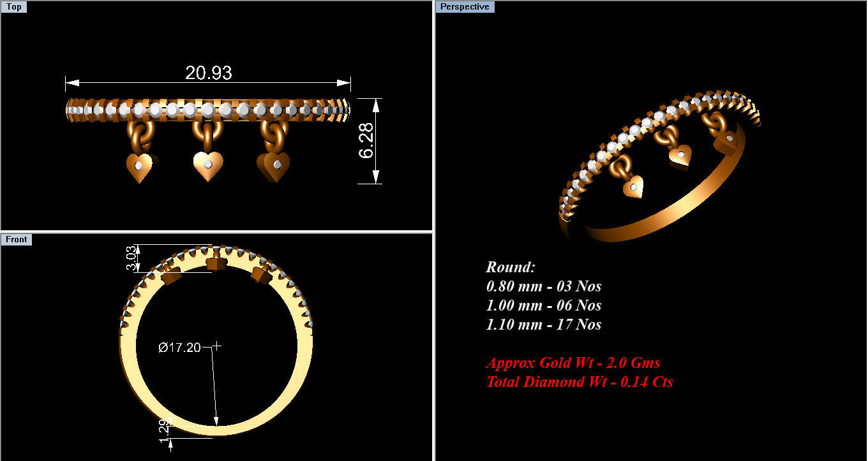Viewport: 868px width, 461px height.
Task: Select the "1.00 mm - 06 Nos" line
Action: pos(544,305)
